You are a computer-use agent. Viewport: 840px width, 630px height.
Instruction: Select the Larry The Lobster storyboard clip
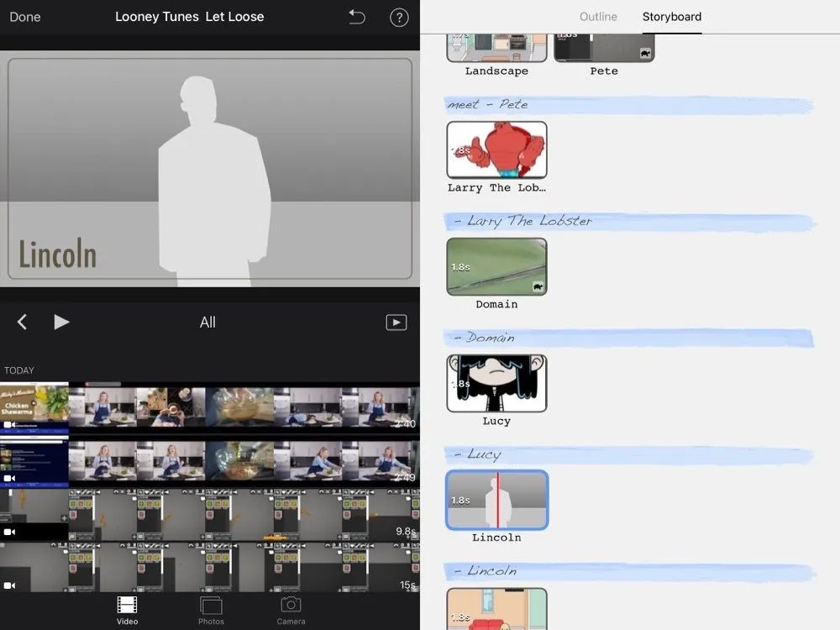point(496,150)
